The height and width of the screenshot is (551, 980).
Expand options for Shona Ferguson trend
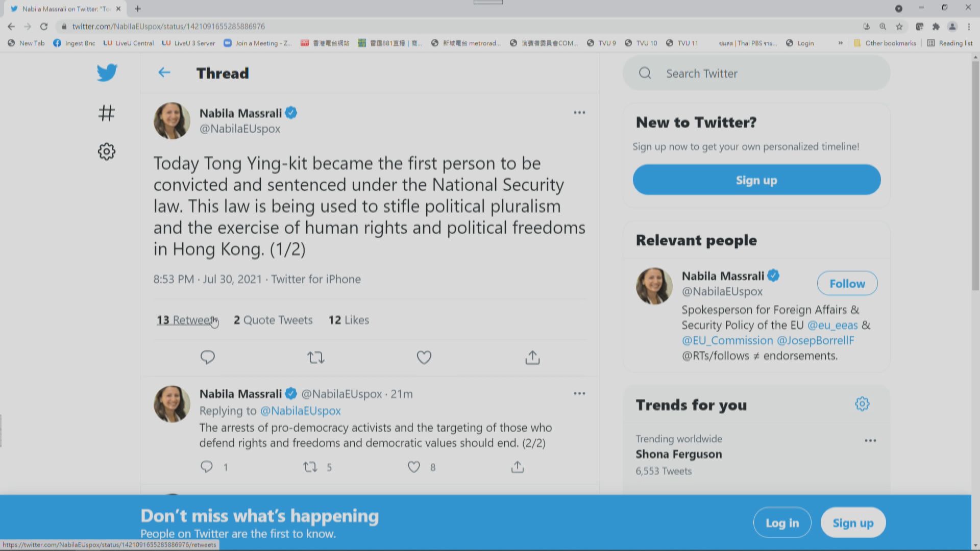tap(870, 440)
